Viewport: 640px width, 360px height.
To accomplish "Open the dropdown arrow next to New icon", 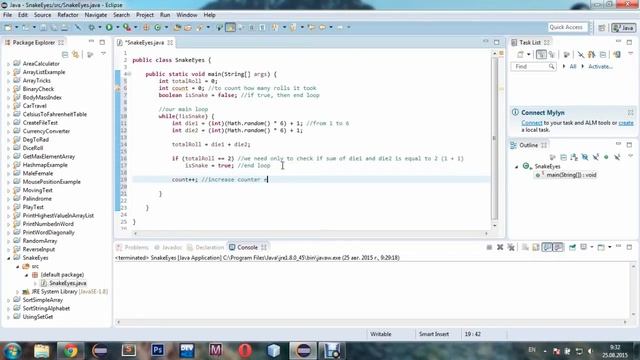I will click(16, 27).
